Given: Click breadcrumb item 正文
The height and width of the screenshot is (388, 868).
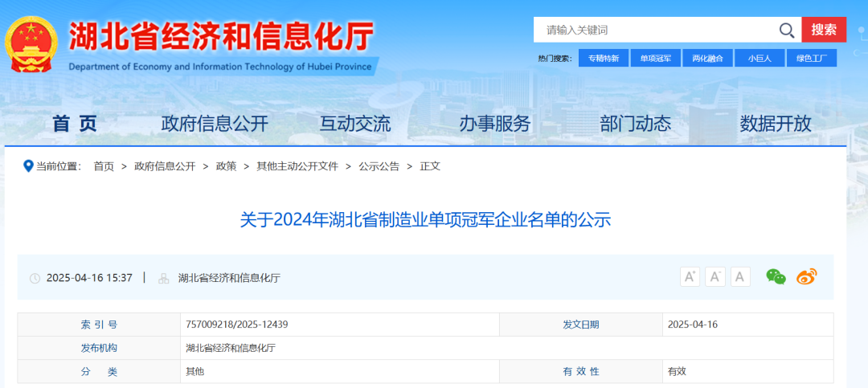Looking at the screenshot, I should pyautogui.click(x=430, y=166).
